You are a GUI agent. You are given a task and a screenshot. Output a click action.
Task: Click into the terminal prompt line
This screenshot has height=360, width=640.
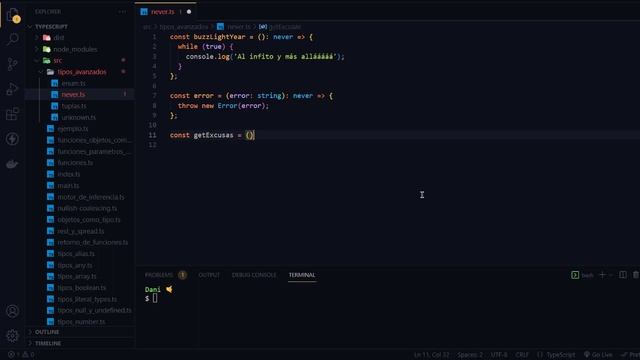pyautogui.click(x=155, y=298)
